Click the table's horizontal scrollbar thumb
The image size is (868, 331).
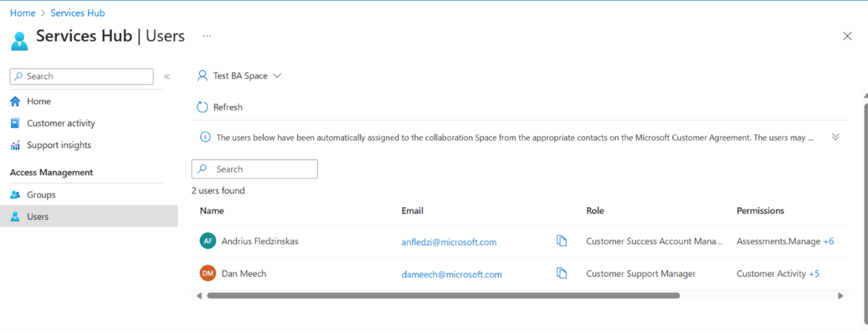(443, 296)
